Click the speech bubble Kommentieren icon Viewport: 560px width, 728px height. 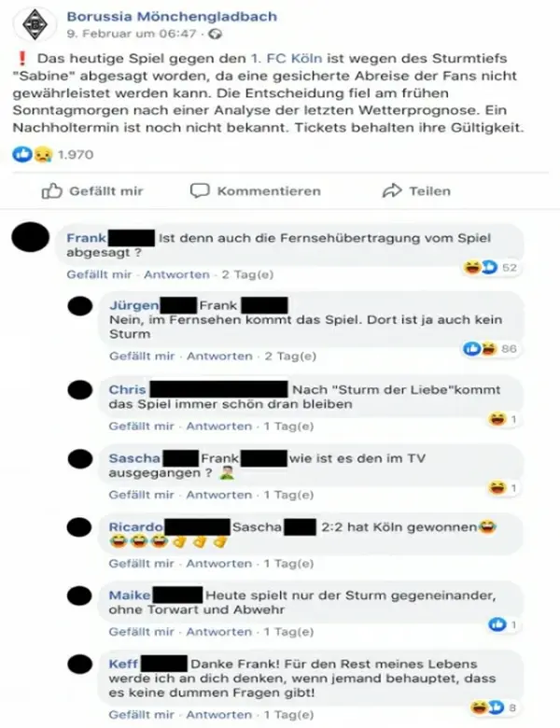(200, 190)
